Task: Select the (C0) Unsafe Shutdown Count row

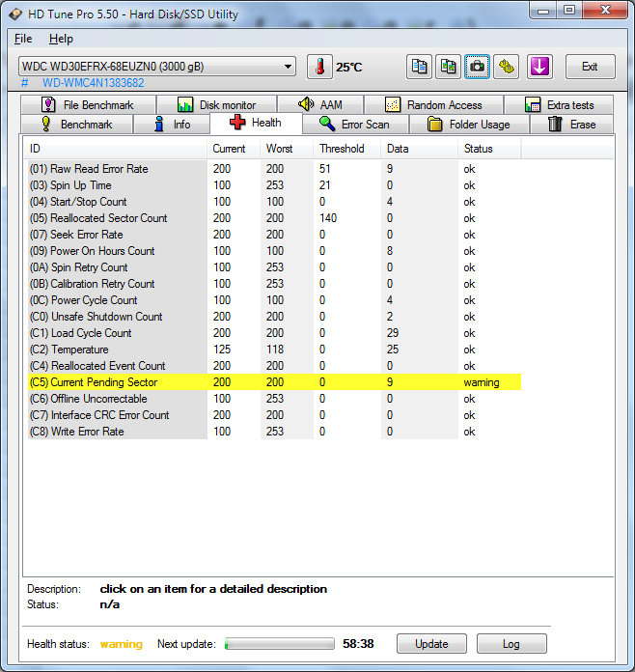Action: tap(275, 317)
